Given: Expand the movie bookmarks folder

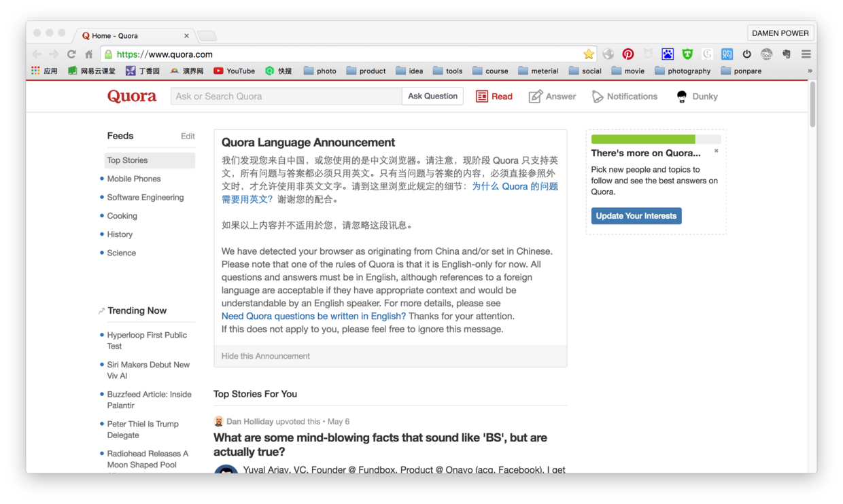Looking at the screenshot, I should [628, 71].
